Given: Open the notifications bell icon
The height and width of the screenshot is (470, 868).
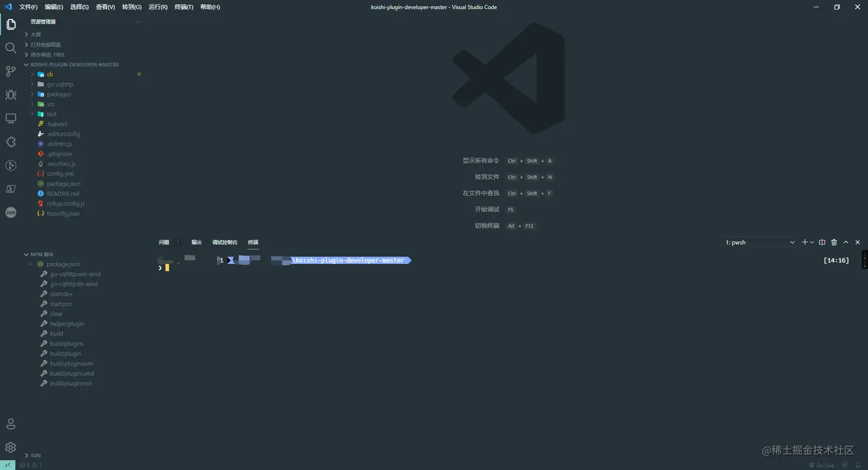Looking at the screenshot, I should tap(858, 465).
